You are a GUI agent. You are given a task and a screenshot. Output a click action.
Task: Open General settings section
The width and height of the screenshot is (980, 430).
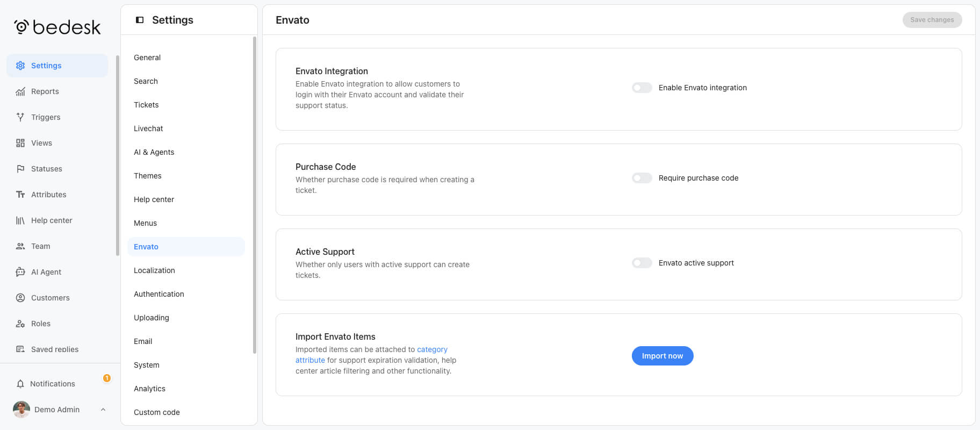[186, 58]
